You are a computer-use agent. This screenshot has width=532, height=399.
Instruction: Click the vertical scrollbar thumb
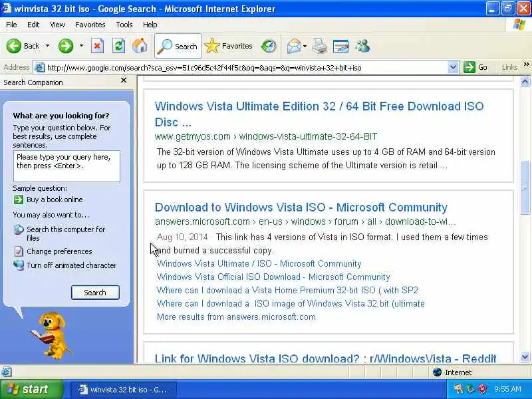pos(525,188)
